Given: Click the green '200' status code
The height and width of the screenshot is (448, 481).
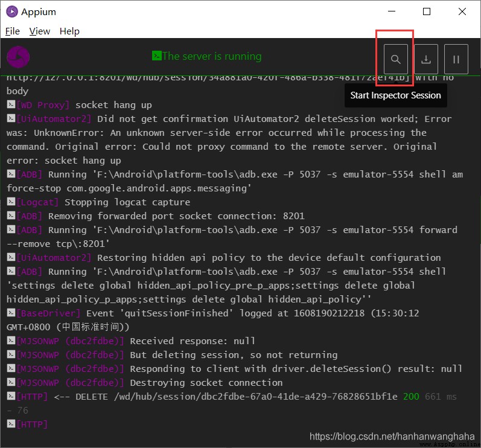Looking at the screenshot, I should 411,397.
